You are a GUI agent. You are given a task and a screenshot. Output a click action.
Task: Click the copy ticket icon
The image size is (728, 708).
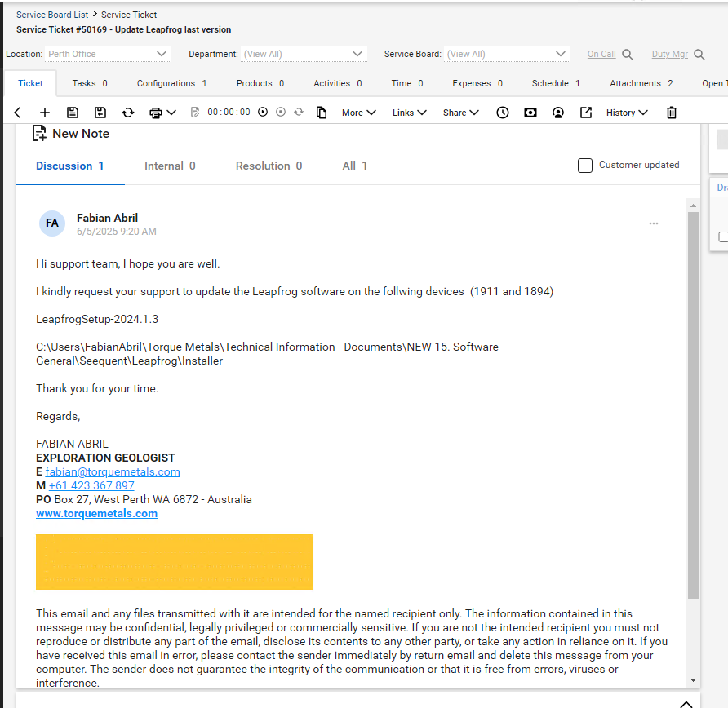(x=322, y=113)
